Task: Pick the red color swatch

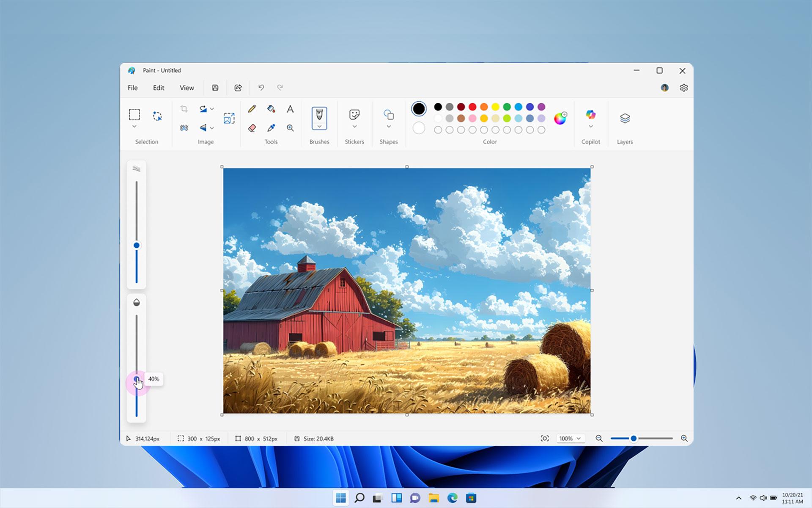Action: (x=472, y=107)
